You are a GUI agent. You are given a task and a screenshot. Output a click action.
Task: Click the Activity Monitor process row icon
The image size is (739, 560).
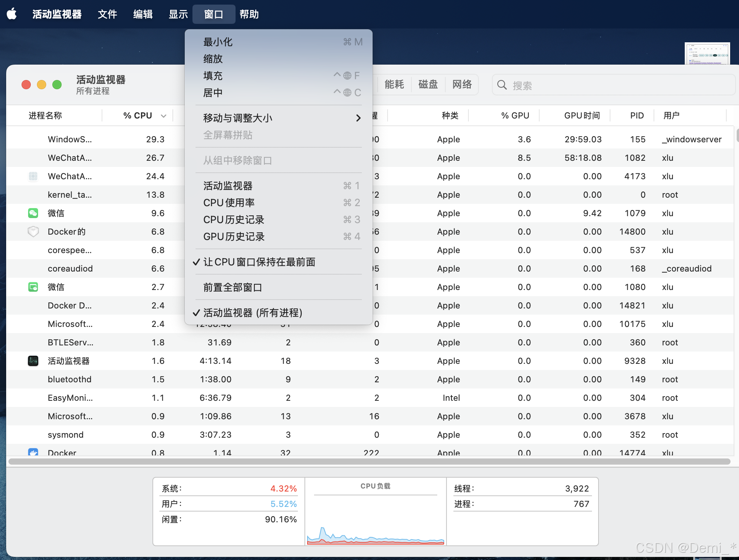(x=33, y=361)
